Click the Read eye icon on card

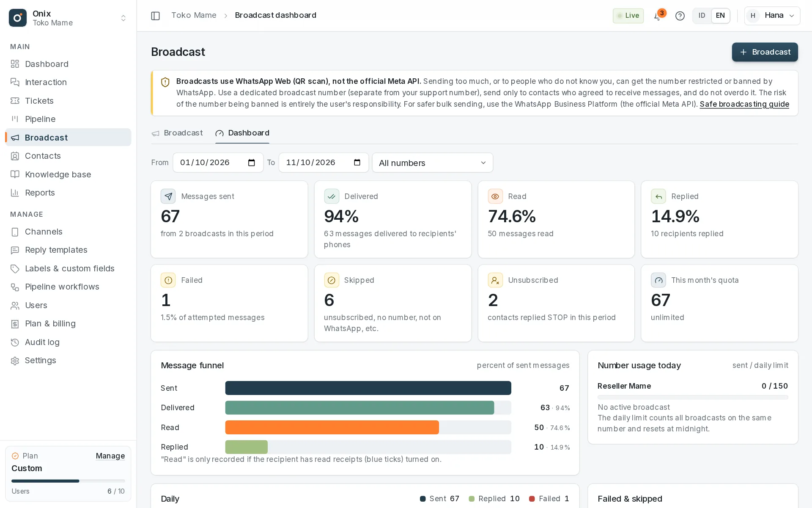[x=495, y=196]
